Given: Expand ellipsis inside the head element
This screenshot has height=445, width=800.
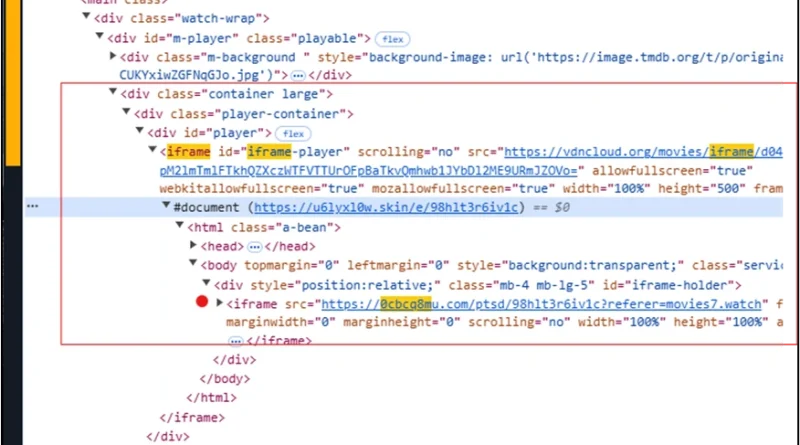Looking at the screenshot, I should pos(254,247).
